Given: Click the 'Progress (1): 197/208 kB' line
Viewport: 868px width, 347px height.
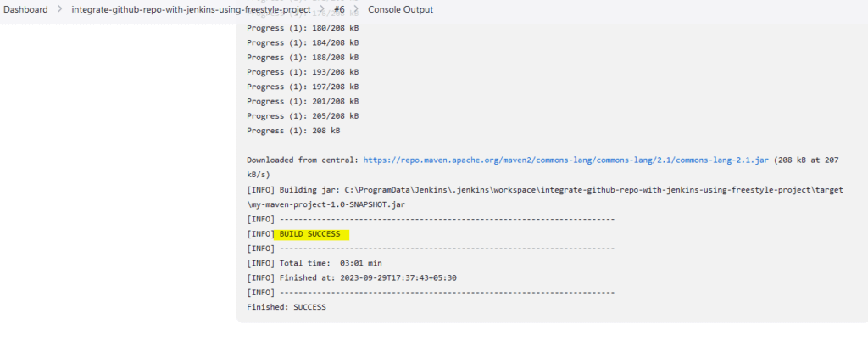Looking at the screenshot, I should point(303,87).
